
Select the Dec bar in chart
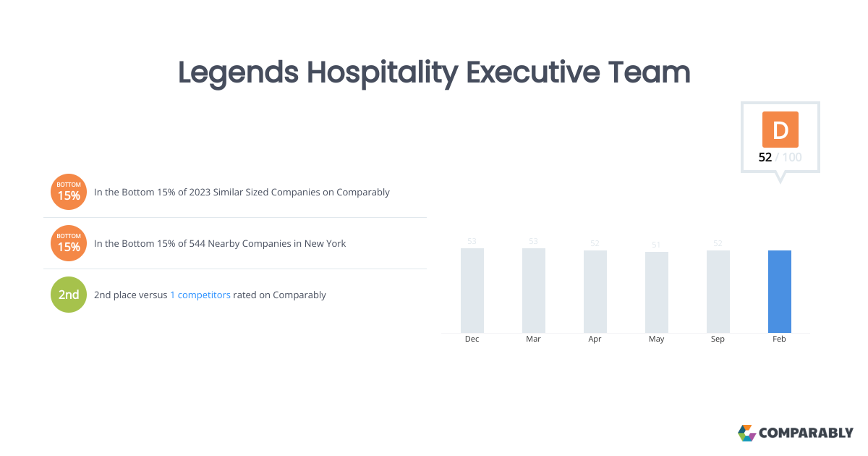click(472, 290)
